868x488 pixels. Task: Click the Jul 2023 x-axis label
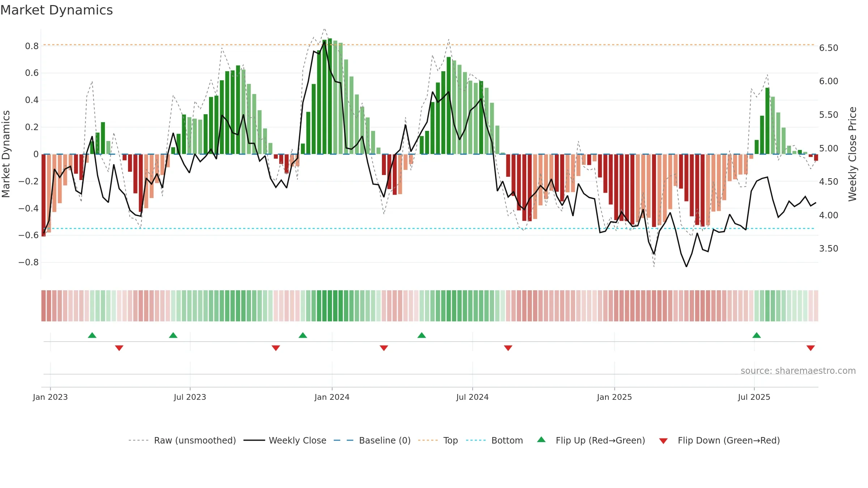pyautogui.click(x=190, y=397)
